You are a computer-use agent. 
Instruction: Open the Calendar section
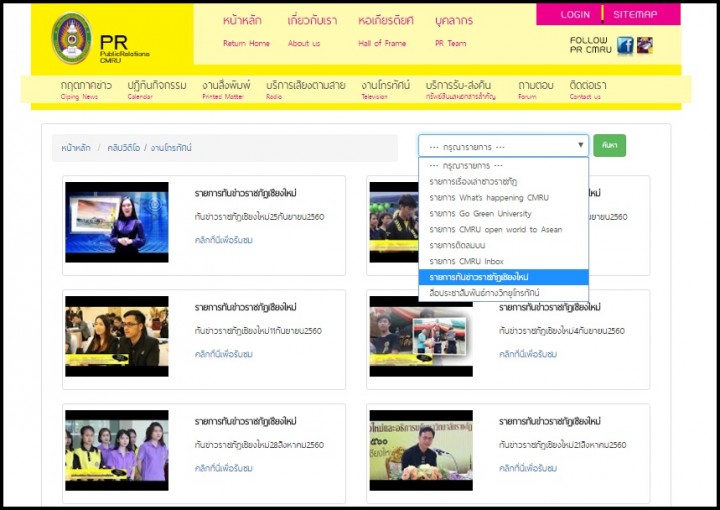click(x=157, y=90)
